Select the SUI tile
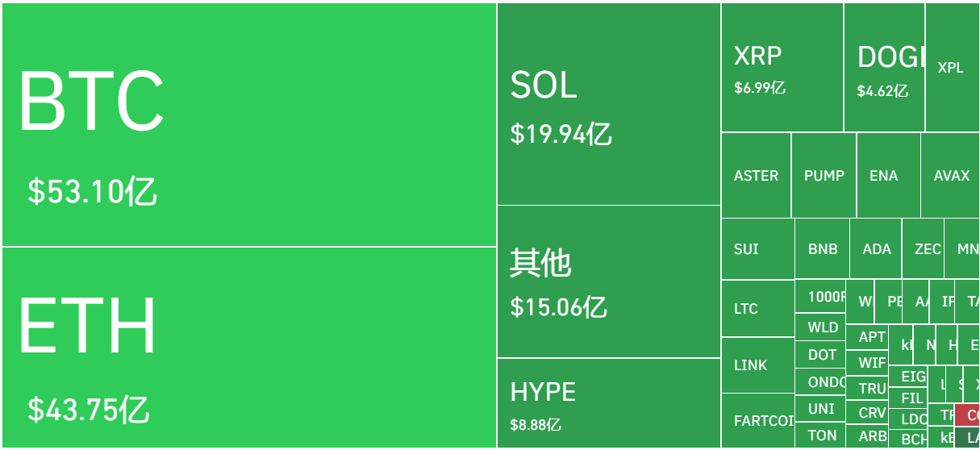 point(757,249)
